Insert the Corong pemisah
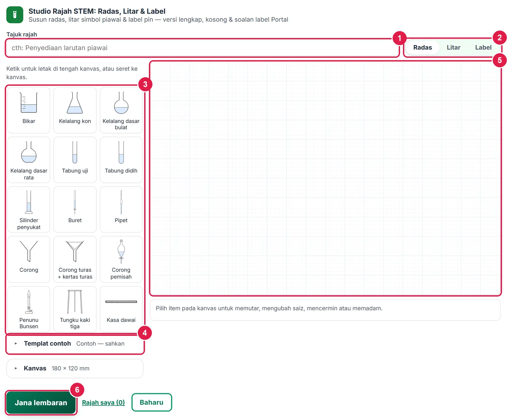The width and height of the screenshot is (507, 420). 121,259
